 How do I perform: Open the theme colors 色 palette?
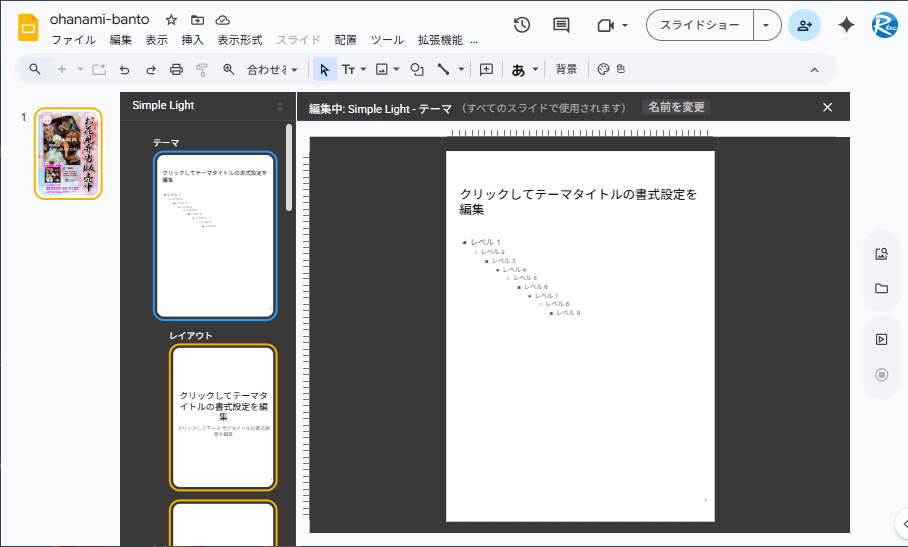click(611, 69)
